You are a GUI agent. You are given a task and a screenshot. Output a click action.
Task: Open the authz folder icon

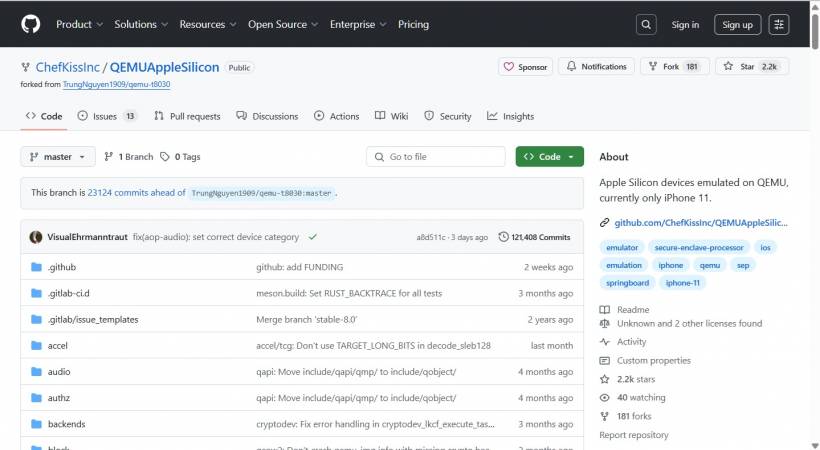[36, 398]
